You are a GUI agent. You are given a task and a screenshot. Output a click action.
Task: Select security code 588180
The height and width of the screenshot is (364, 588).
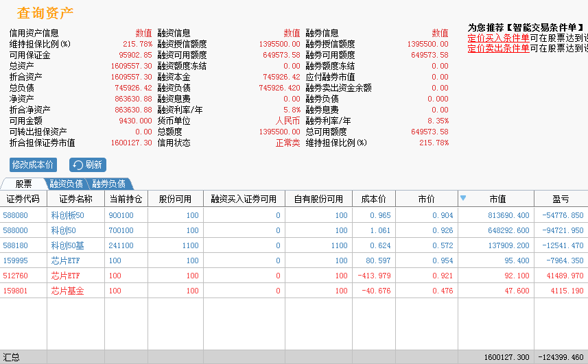pos(15,245)
